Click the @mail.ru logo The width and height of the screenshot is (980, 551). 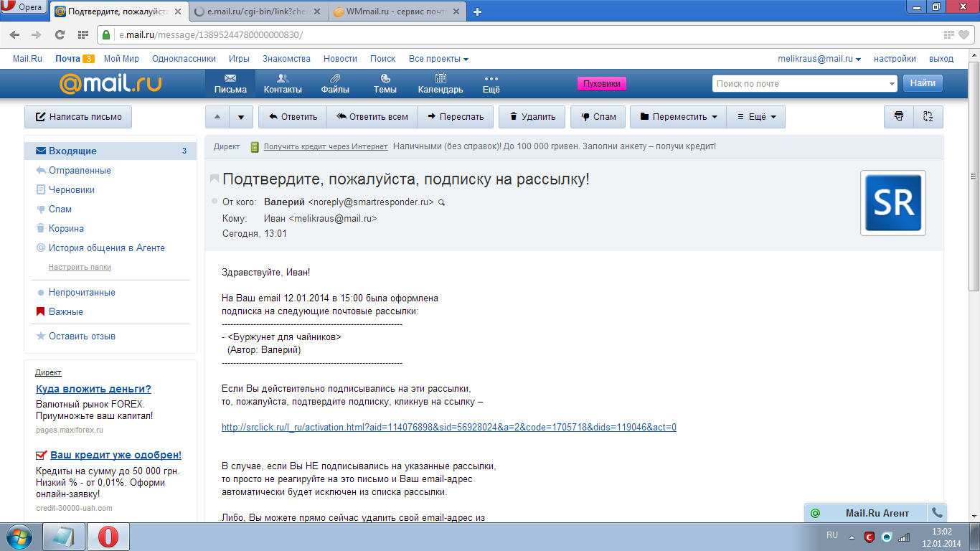point(110,84)
